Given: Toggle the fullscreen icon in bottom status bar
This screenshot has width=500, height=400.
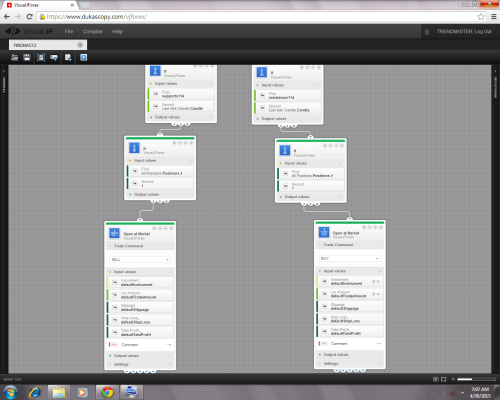Looking at the screenshot, I should 444,379.
